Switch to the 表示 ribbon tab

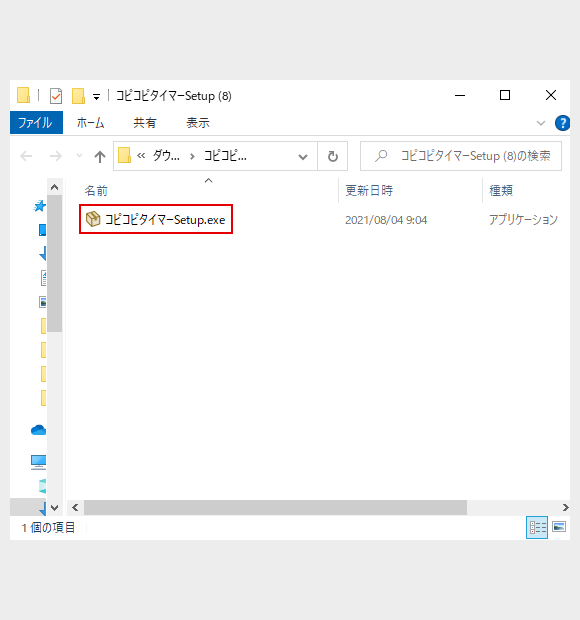point(198,123)
